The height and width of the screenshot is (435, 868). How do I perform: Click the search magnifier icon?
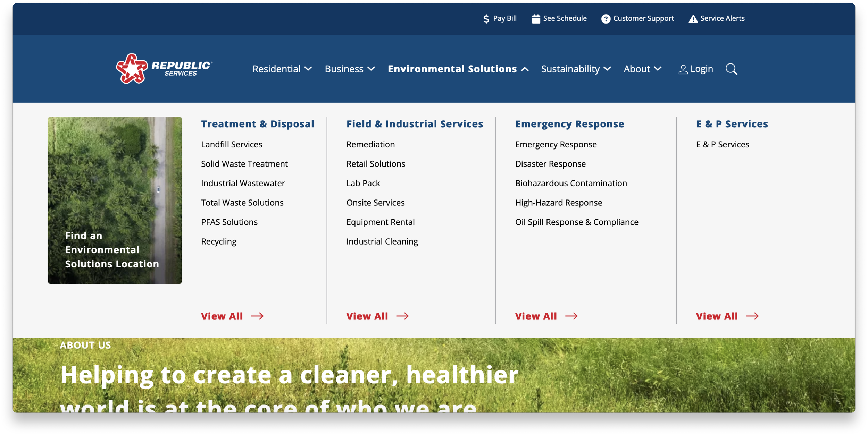pyautogui.click(x=731, y=69)
